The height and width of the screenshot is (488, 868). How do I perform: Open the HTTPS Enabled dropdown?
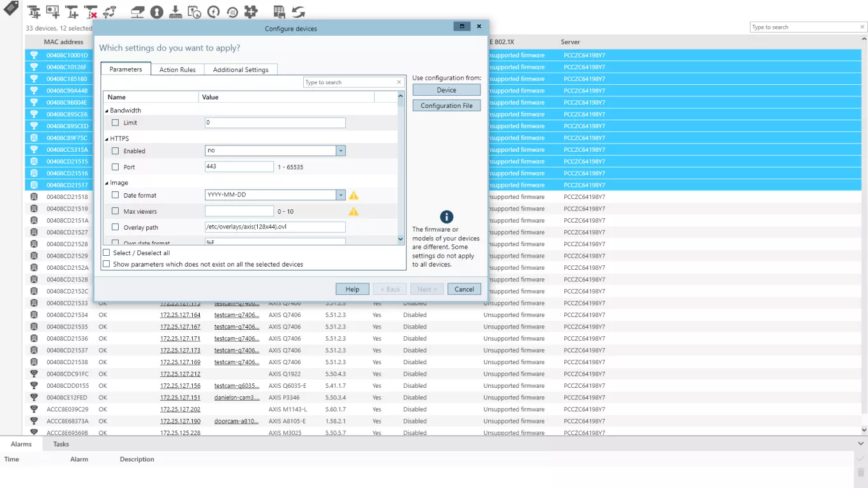(340, 151)
